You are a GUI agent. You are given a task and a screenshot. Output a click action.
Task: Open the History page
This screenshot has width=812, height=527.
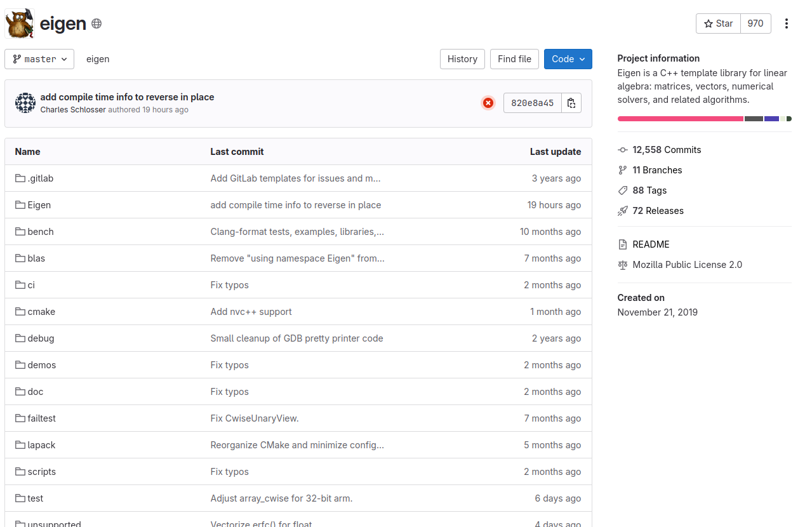click(x=462, y=59)
